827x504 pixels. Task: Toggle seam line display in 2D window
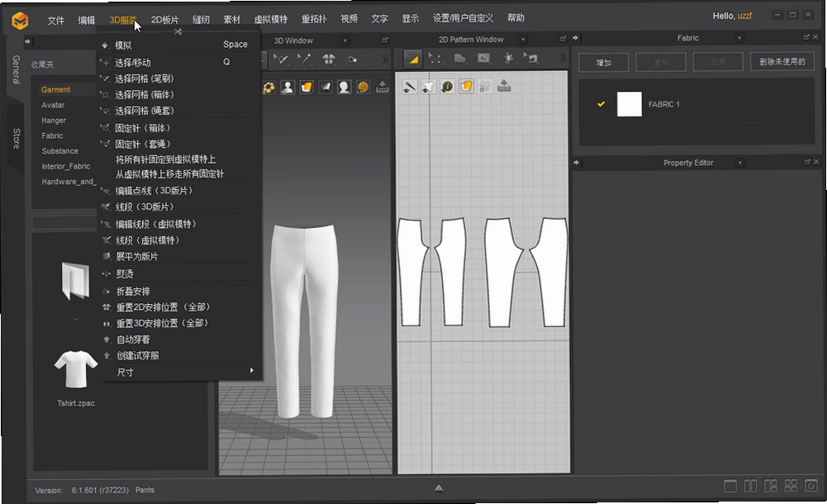tap(409, 87)
